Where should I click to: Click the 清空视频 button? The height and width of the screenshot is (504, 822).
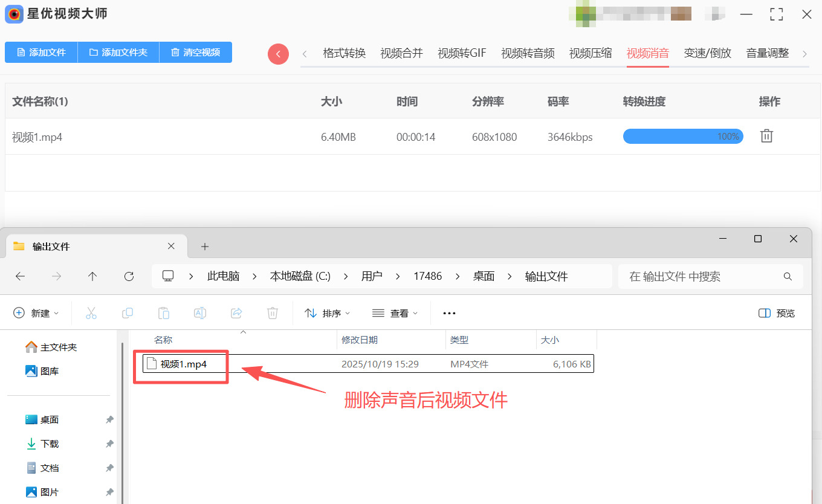(x=195, y=53)
